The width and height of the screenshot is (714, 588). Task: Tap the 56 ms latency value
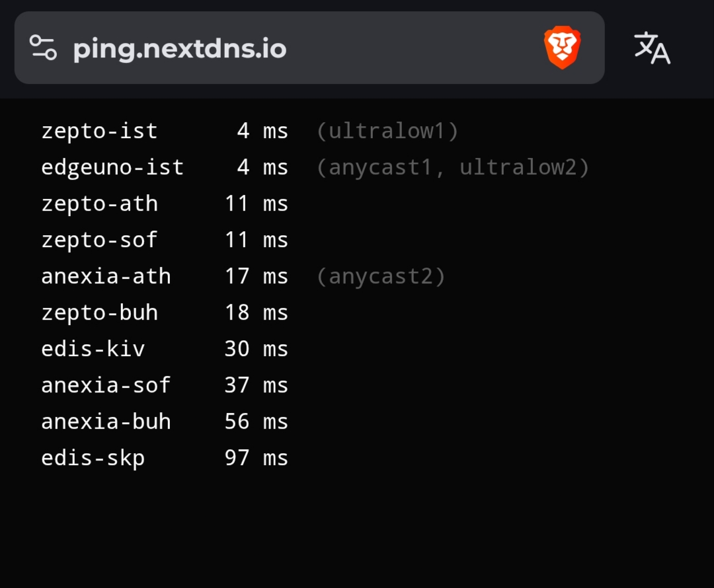click(x=257, y=422)
